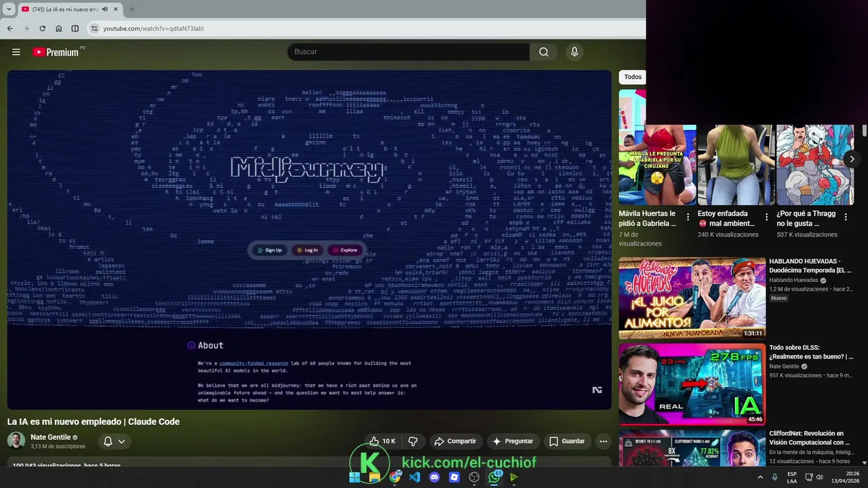Image resolution: width=868 pixels, height=488 pixels.
Task: Start voice search with microphone icon
Action: point(574,52)
